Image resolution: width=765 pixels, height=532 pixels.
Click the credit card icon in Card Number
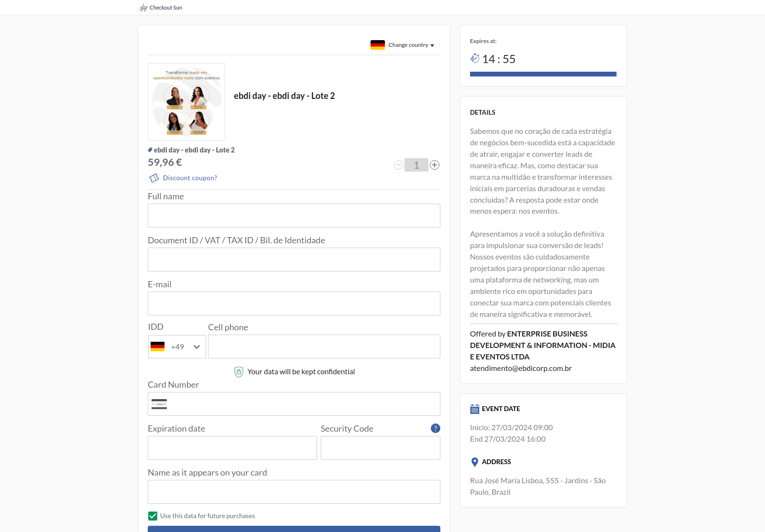[x=159, y=404]
